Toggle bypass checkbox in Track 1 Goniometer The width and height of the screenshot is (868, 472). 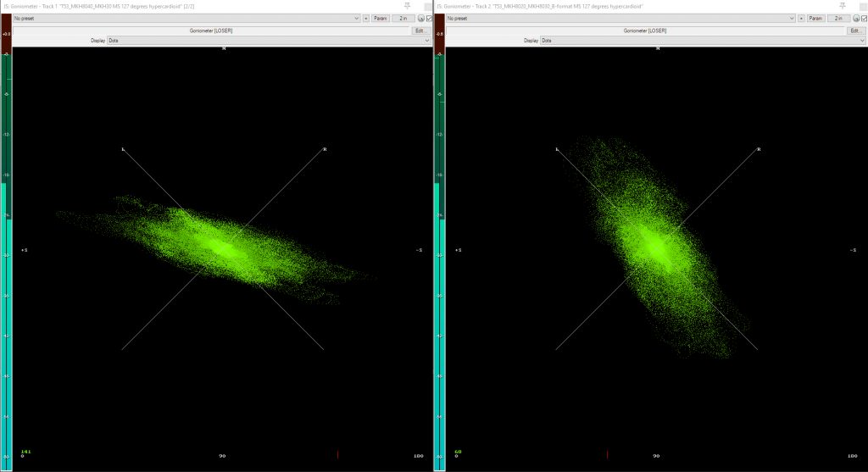click(x=429, y=19)
